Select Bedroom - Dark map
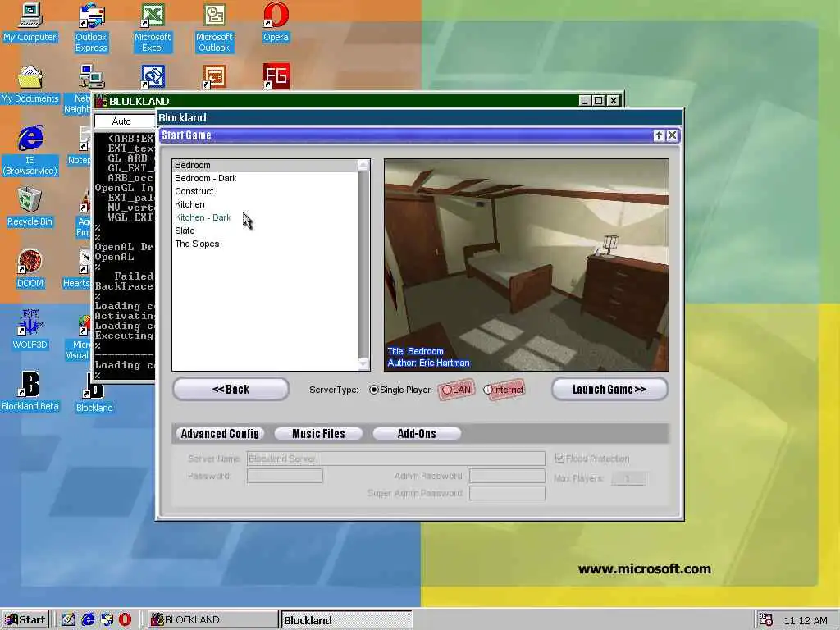840x630 pixels. click(265, 178)
